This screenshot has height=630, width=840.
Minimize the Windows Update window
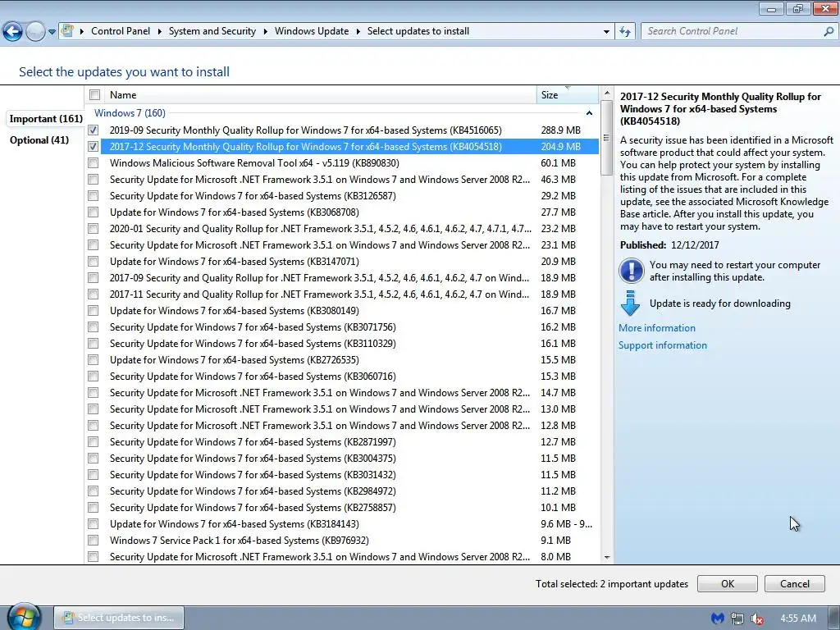tap(771, 8)
